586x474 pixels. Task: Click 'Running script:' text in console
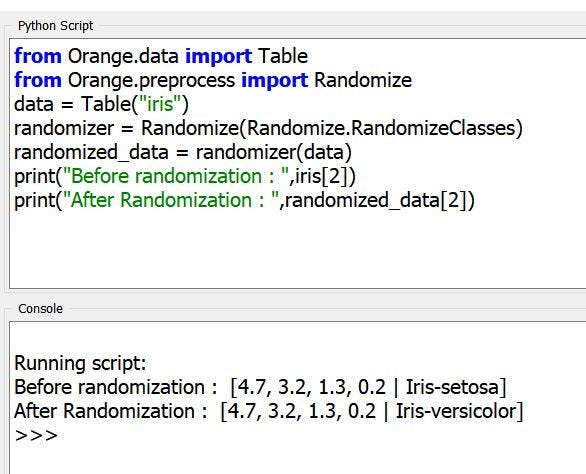click(x=80, y=363)
